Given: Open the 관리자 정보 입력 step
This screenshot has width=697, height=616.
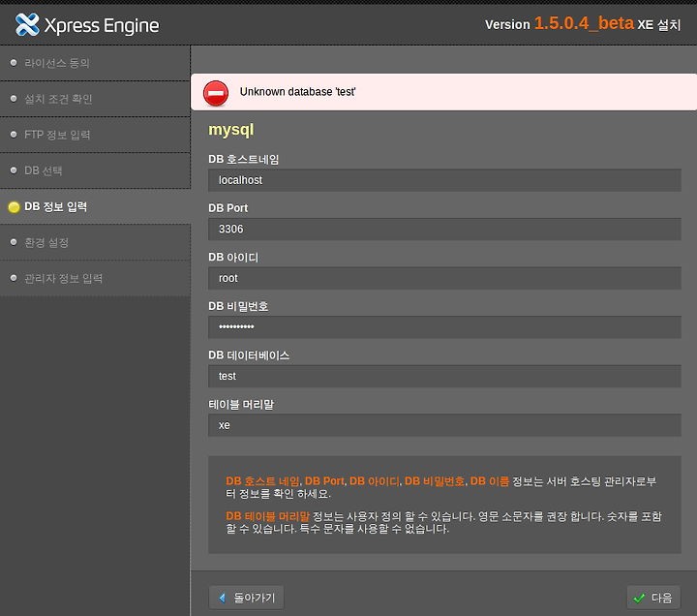Looking at the screenshot, I should point(95,278).
